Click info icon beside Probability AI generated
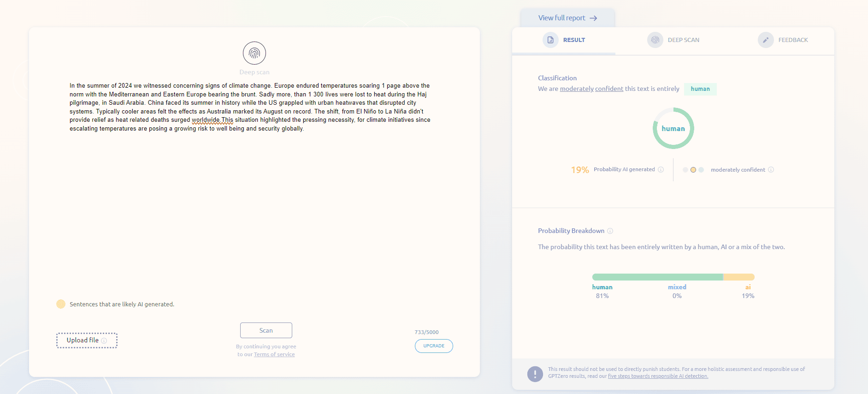The image size is (868, 394). pyautogui.click(x=661, y=170)
